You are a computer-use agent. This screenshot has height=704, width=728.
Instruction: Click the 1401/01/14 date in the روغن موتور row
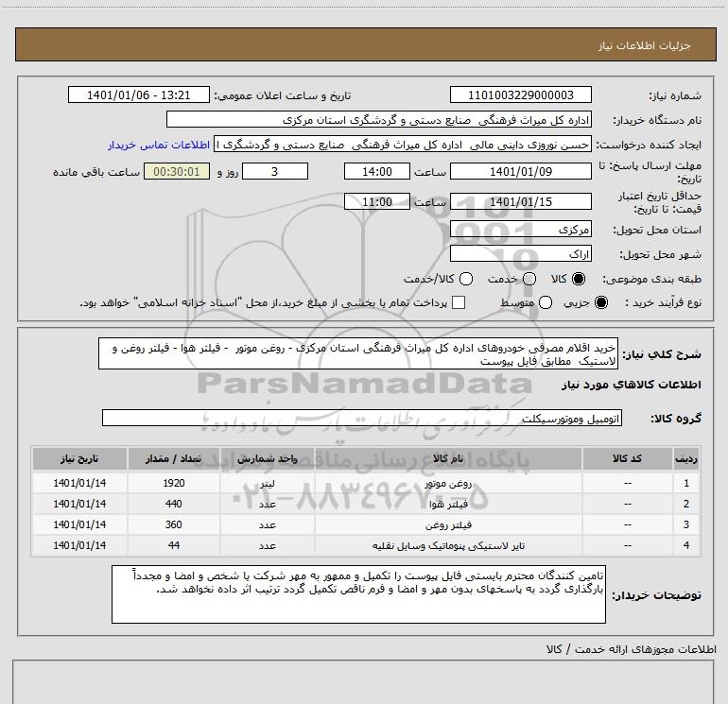tap(79, 483)
